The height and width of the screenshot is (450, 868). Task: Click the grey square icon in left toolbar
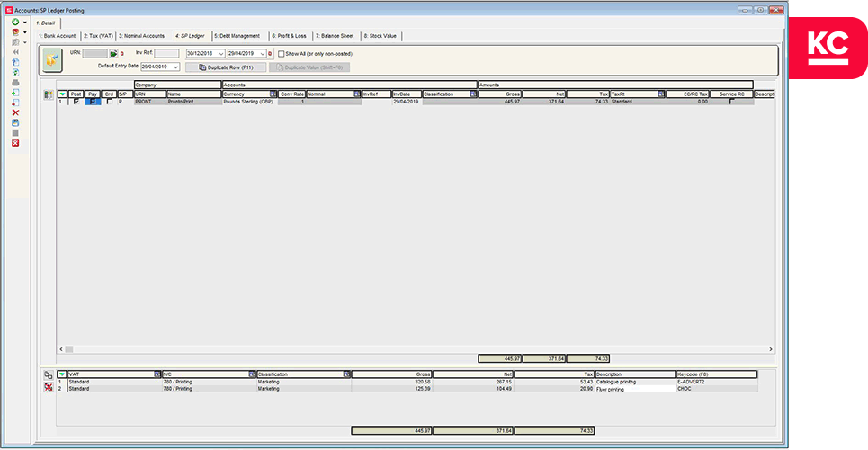pyautogui.click(x=15, y=133)
